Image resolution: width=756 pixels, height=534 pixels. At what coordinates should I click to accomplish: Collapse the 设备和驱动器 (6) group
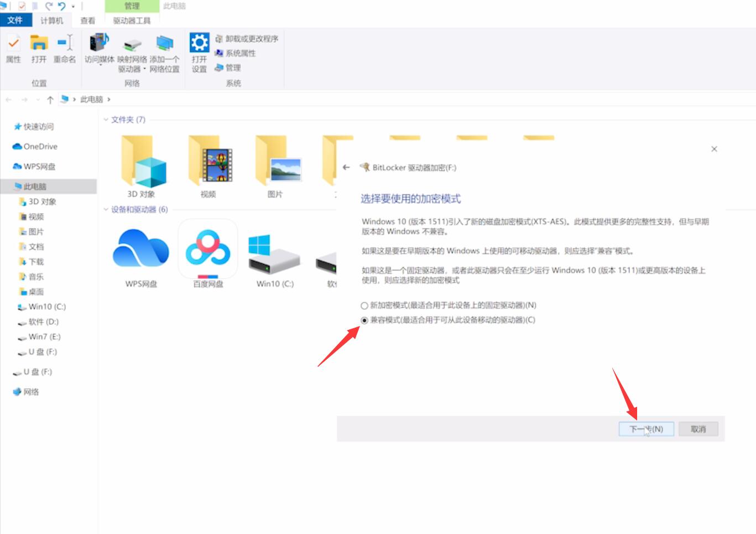click(106, 209)
